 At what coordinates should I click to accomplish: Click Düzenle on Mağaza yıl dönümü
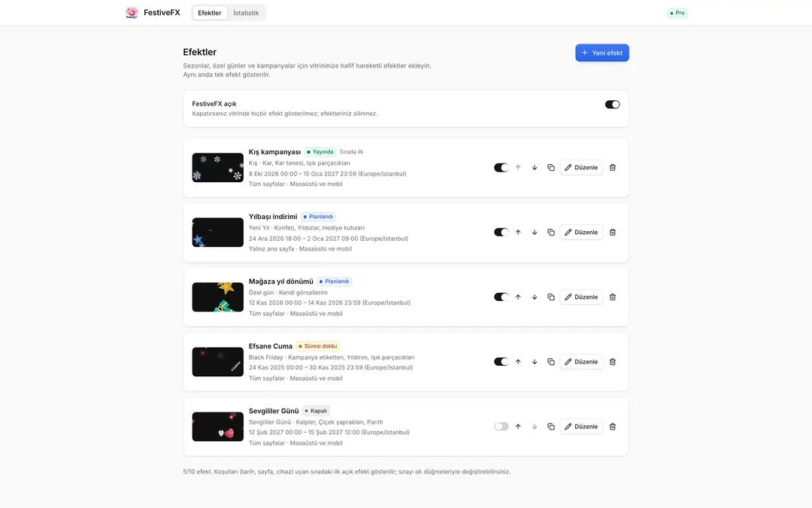pos(581,297)
